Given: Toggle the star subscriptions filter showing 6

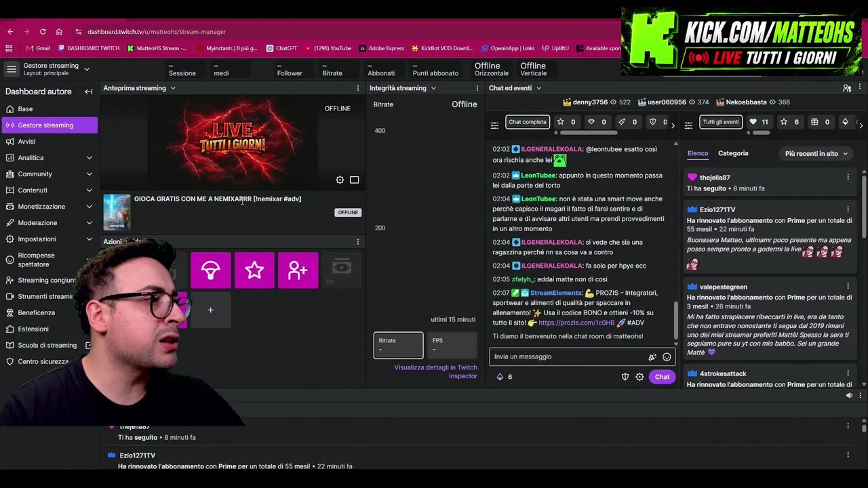Looking at the screenshot, I should (x=790, y=122).
